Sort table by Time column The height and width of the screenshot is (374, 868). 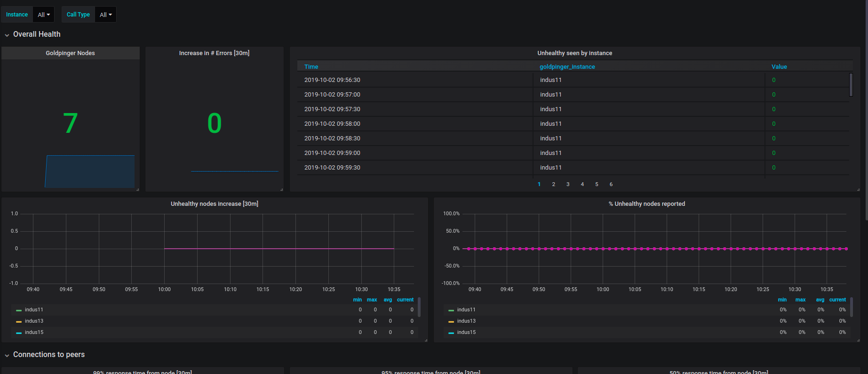311,67
